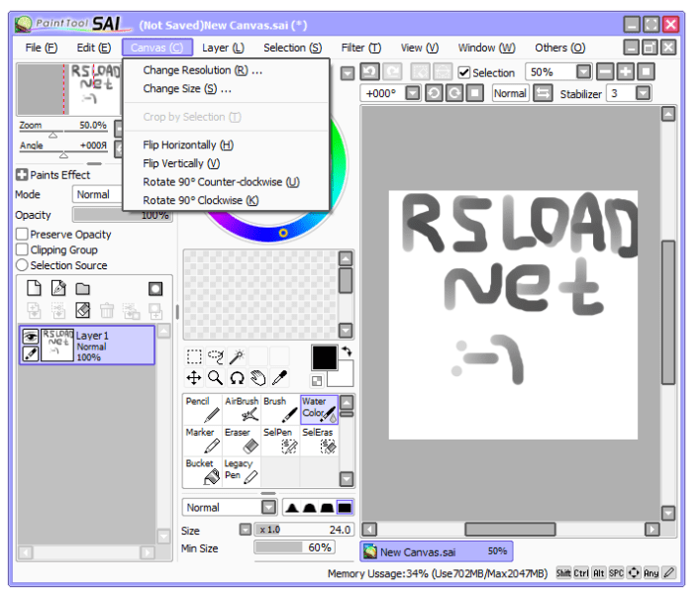Choose the Legacy Pen tool

[x=242, y=471]
